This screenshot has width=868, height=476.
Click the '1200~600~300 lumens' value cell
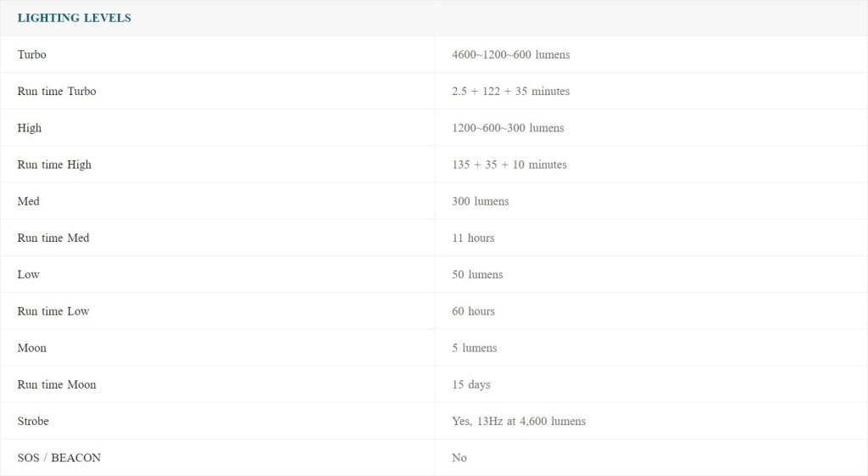coord(508,128)
